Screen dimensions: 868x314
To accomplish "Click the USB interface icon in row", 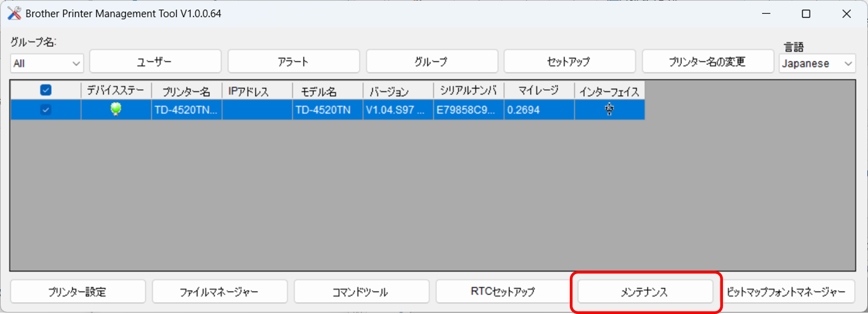I will click(x=609, y=109).
